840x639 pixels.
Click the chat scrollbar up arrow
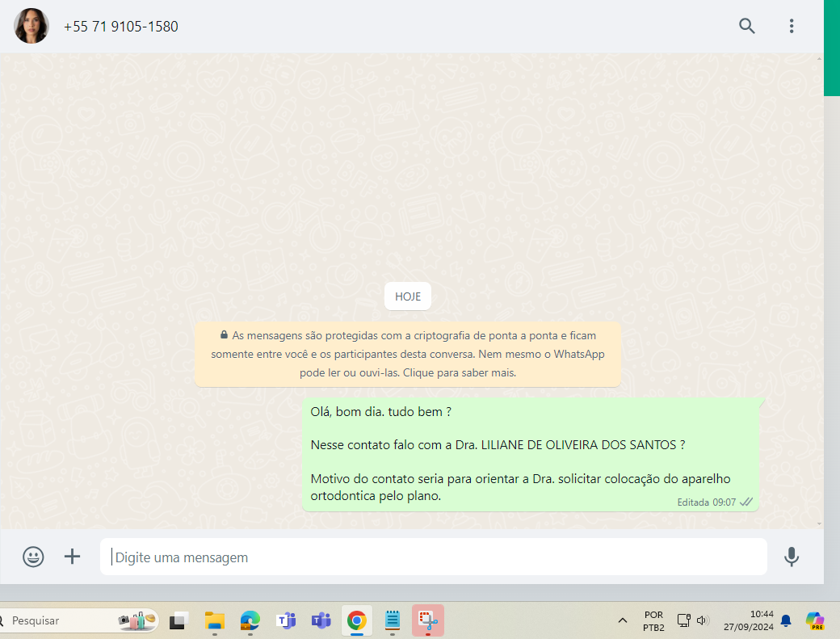(820, 59)
